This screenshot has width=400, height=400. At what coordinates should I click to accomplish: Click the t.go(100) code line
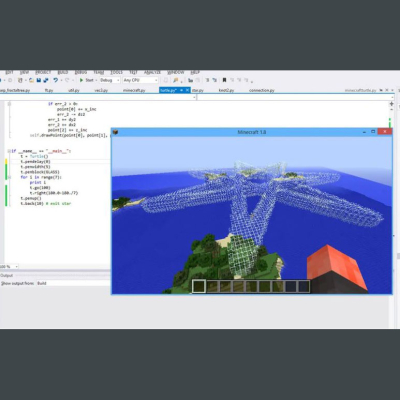(x=40, y=188)
